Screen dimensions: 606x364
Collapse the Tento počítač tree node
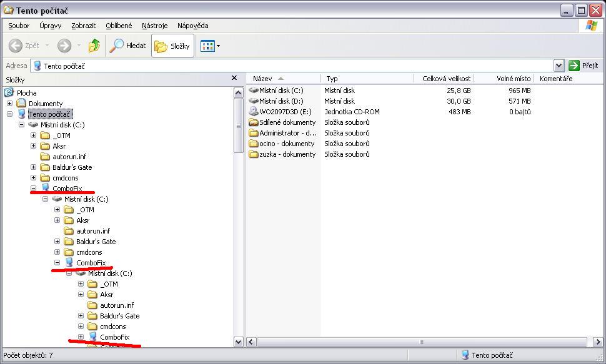click(9, 114)
